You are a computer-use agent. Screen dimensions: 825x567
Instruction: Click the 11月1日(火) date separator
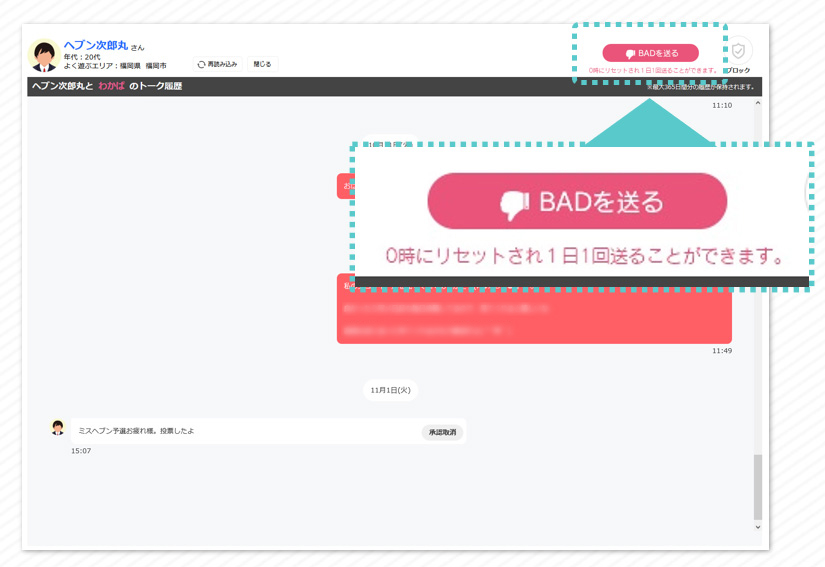tap(390, 390)
